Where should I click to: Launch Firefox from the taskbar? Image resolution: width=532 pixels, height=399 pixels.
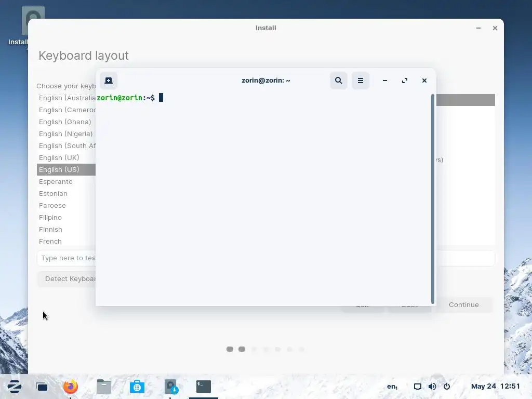click(71, 387)
